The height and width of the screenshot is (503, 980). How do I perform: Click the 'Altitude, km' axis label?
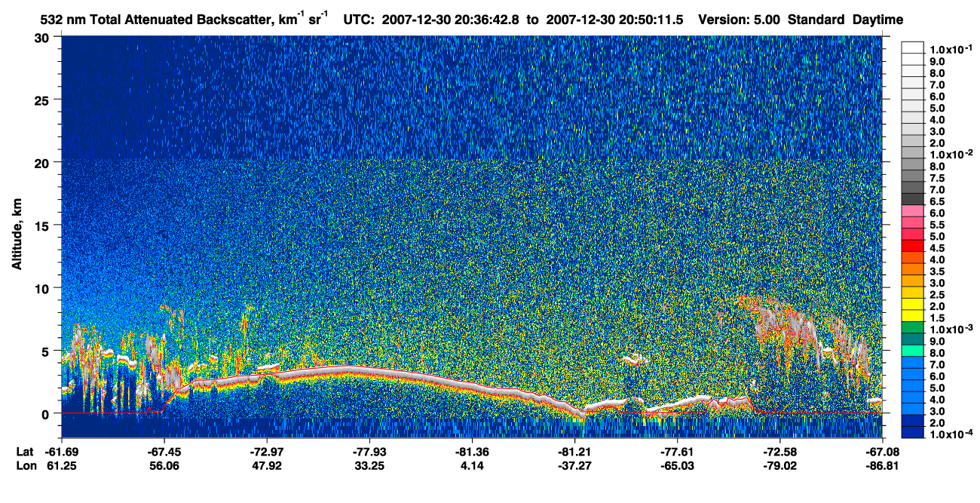pyautogui.click(x=16, y=235)
